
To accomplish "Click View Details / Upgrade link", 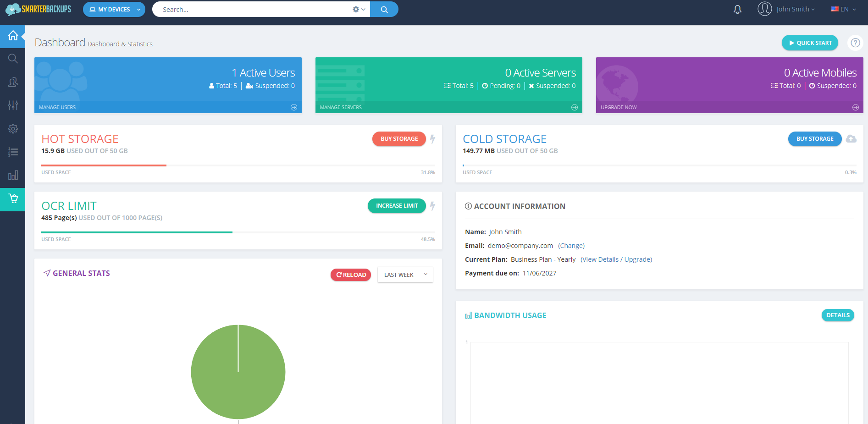I will [x=616, y=259].
